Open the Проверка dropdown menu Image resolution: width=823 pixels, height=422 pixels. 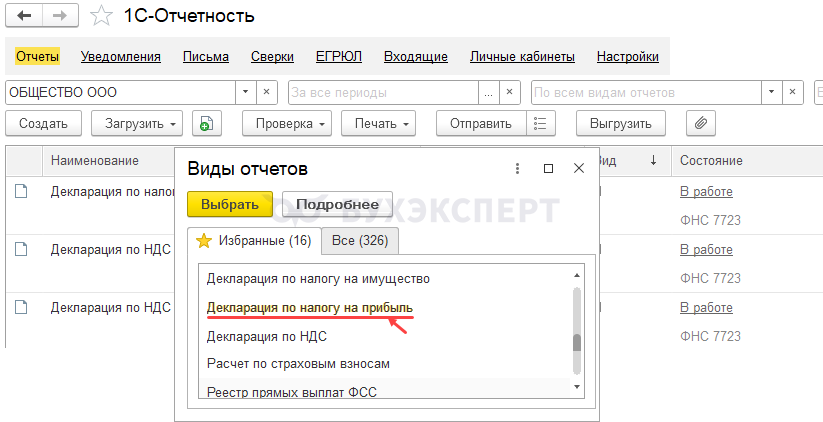tap(287, 124)
